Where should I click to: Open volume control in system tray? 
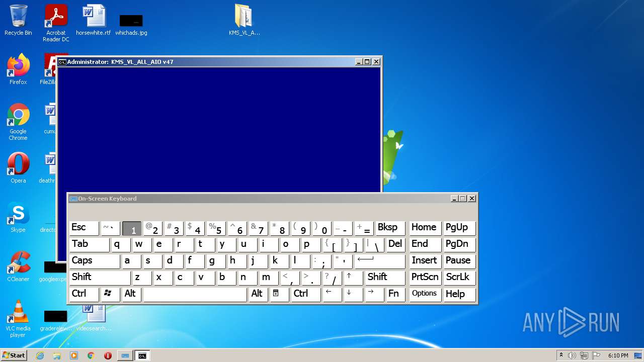click(x=572, y=355)
